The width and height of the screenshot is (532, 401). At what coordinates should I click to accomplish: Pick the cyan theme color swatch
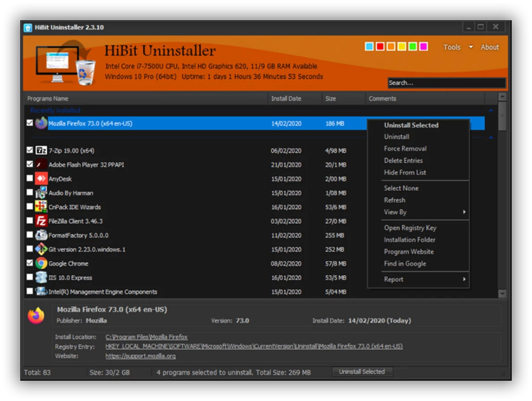point(369,47)
